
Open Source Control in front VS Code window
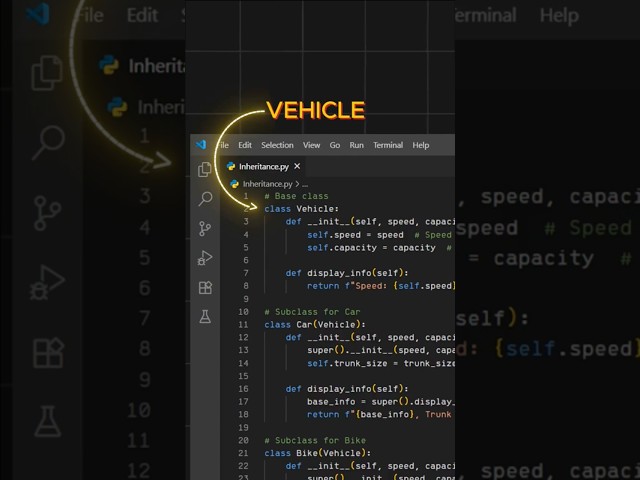point(204,229)
